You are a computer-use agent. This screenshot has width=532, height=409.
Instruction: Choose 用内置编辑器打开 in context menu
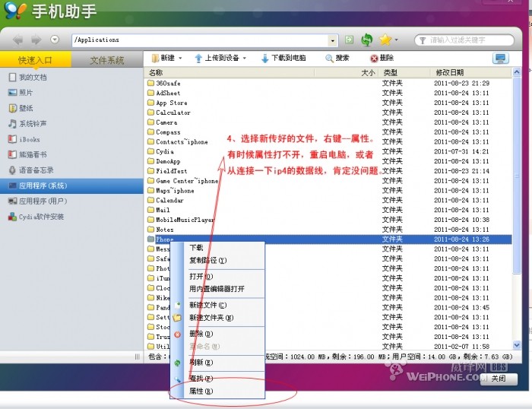[217, 289]
